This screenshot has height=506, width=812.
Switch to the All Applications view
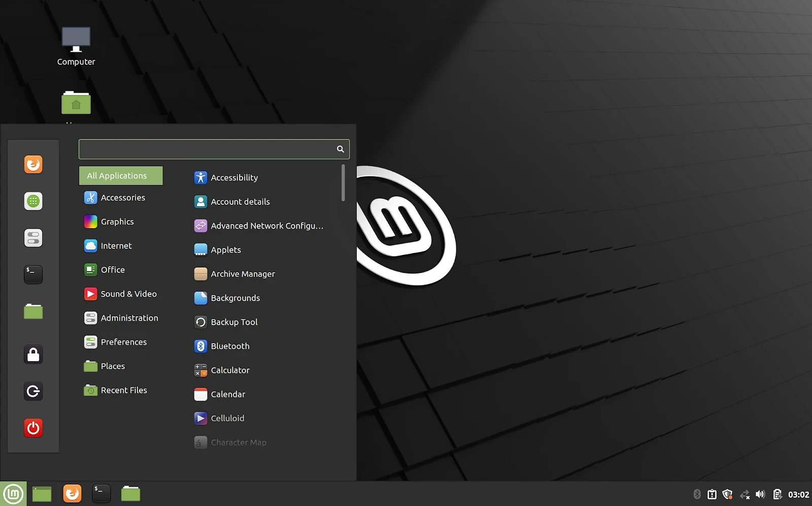coord(120,175)
